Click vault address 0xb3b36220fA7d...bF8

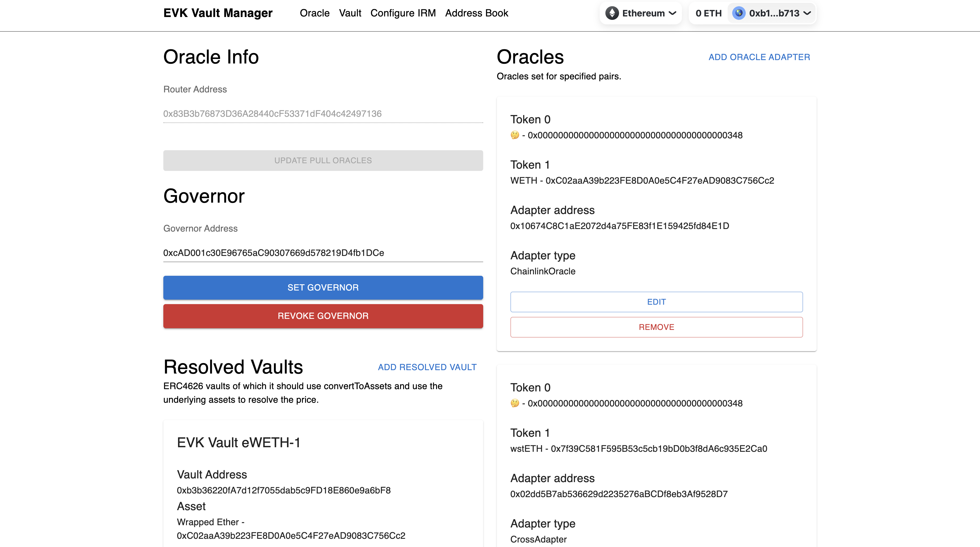tap(284, 490)
